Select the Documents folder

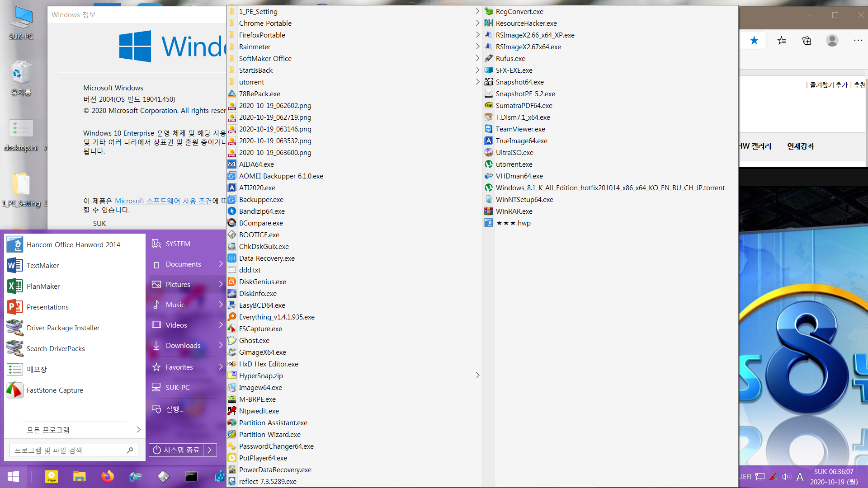pyautogui.click(x=183, y=264)
